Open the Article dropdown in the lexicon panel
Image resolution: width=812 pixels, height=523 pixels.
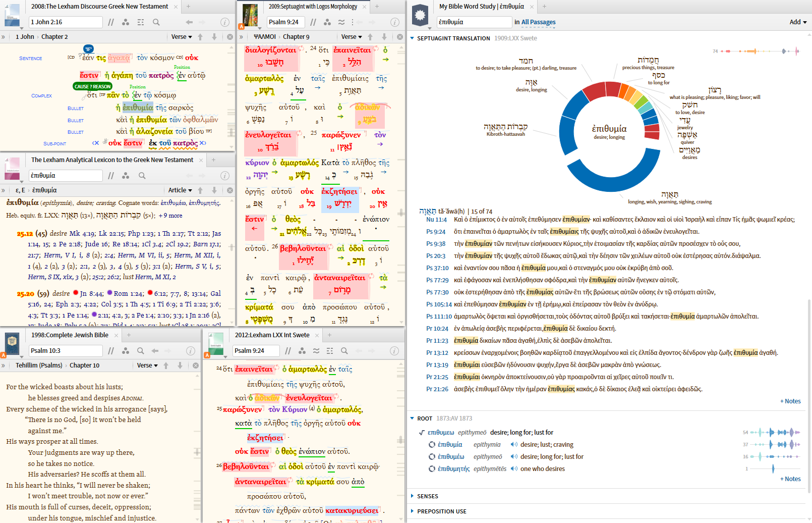[180, 190]
